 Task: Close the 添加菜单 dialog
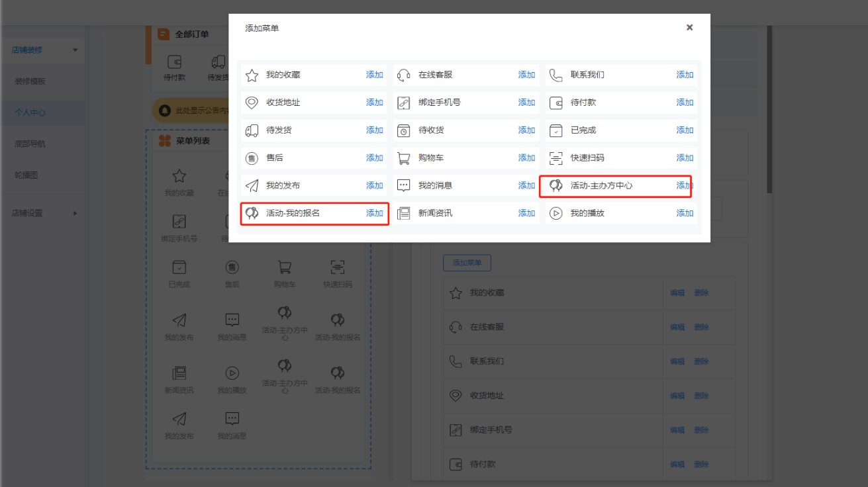tap(689, 28)
